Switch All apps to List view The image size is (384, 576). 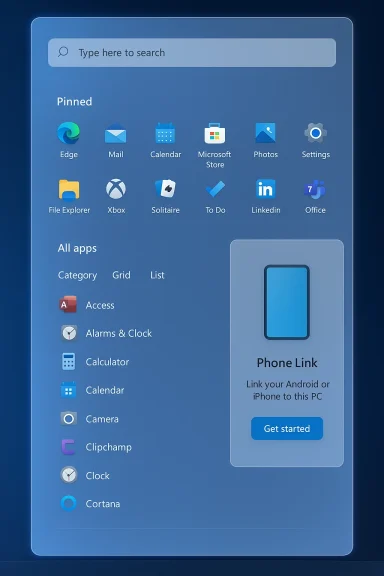point(157,275)
